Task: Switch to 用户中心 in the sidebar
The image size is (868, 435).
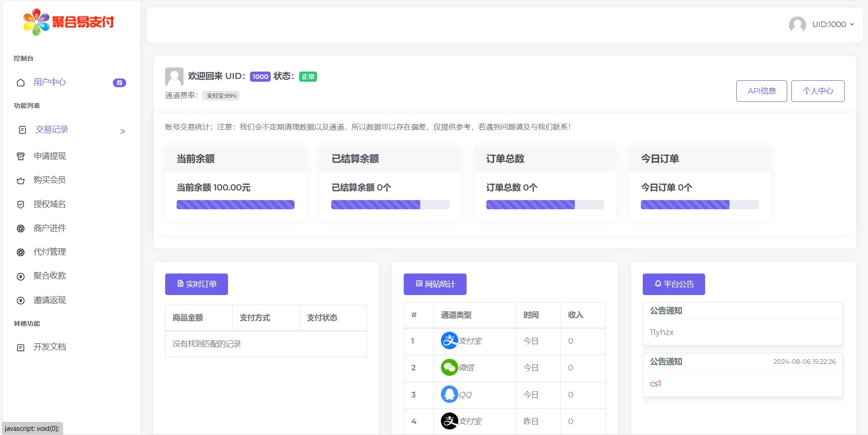Action: [49, 82]
